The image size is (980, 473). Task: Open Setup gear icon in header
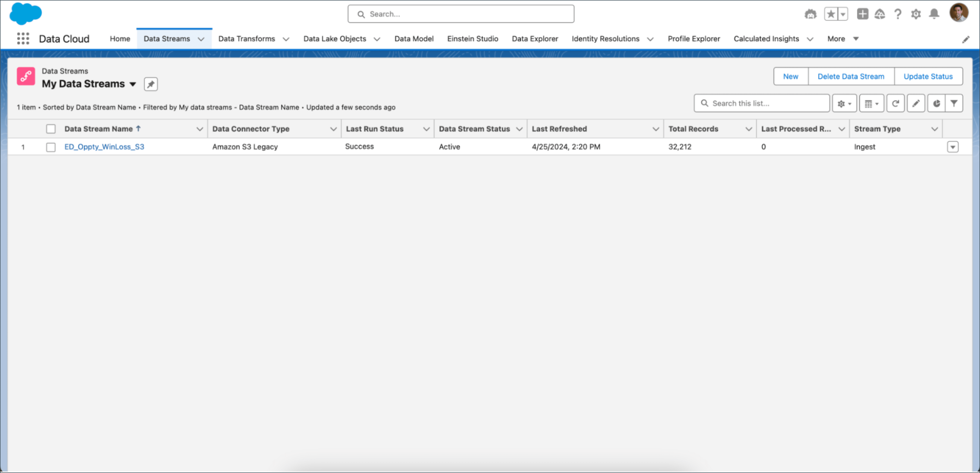(x=916, y=14)
